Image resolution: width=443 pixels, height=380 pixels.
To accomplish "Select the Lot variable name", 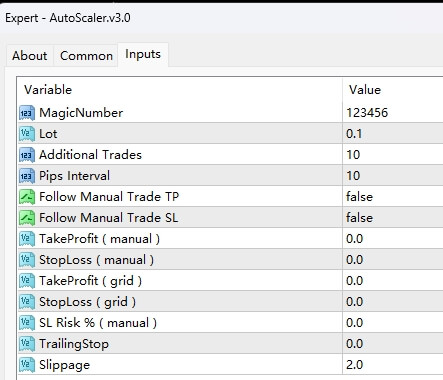I will 48,134.
